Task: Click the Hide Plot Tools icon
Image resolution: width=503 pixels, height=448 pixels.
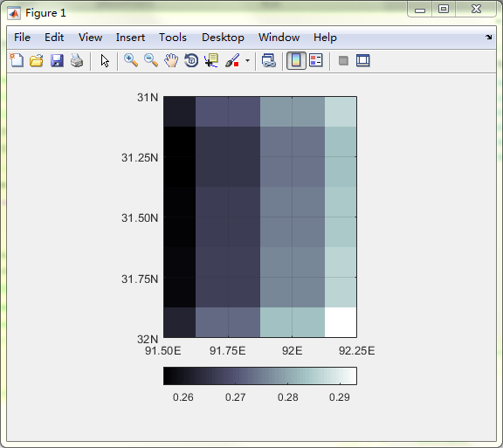Action: [x=343, y=60]
